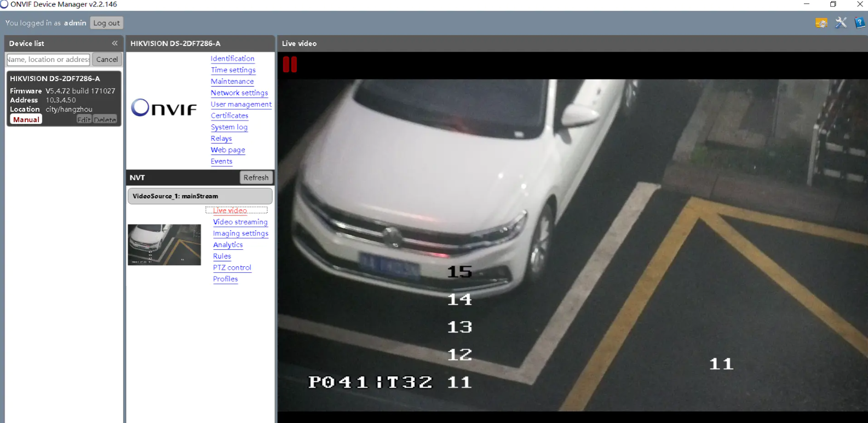Screen dimensions: 868x423
Task: Open the orange background tasks gear icon
Action: [x=821, y=22]
